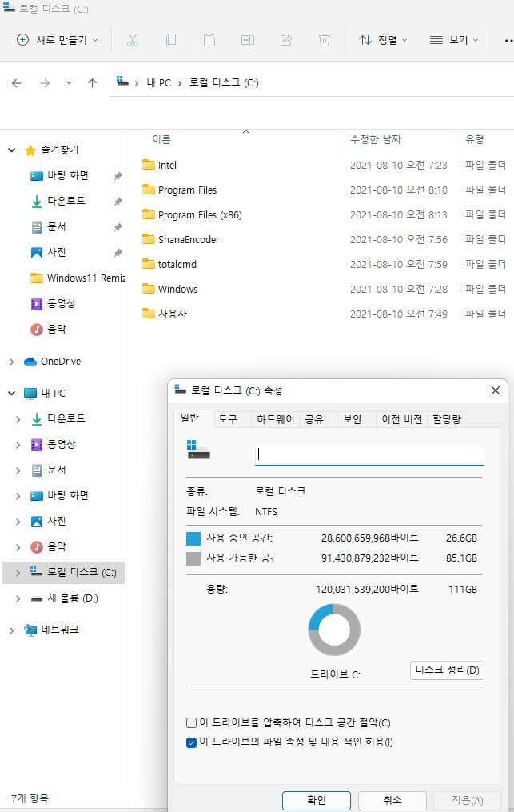Open Windows11 Remix folder in sidebar
514x812 pixels.
[x=78, y=278]
